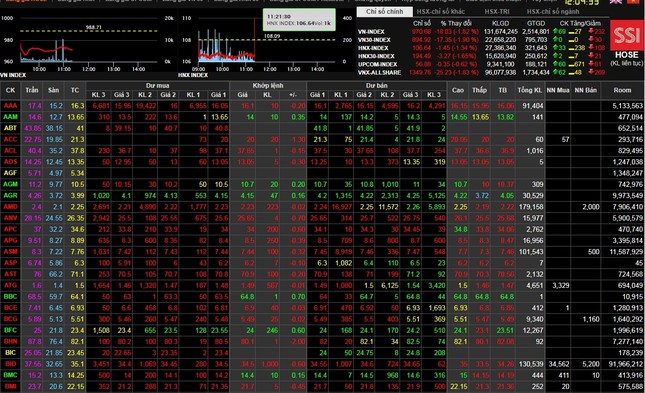The width and height of the screenshot is (645, 393).
Task: Select the HNX30-INDEX row
Action: [481, 56]
